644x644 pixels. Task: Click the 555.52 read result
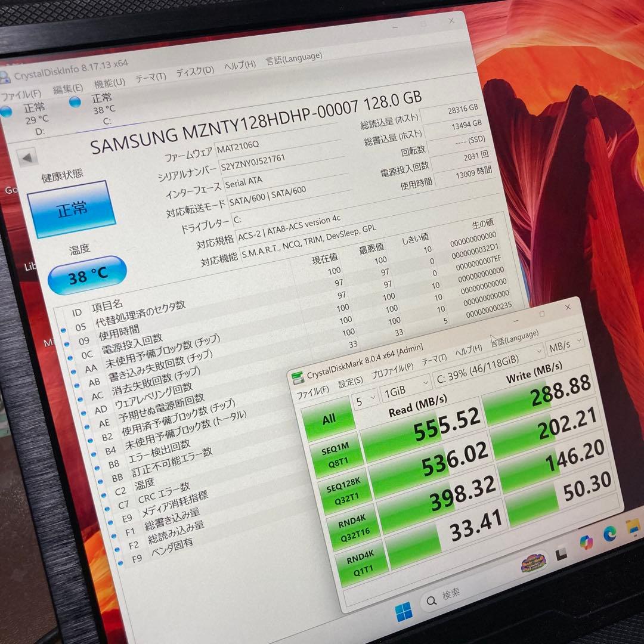[x=447, y=424]
